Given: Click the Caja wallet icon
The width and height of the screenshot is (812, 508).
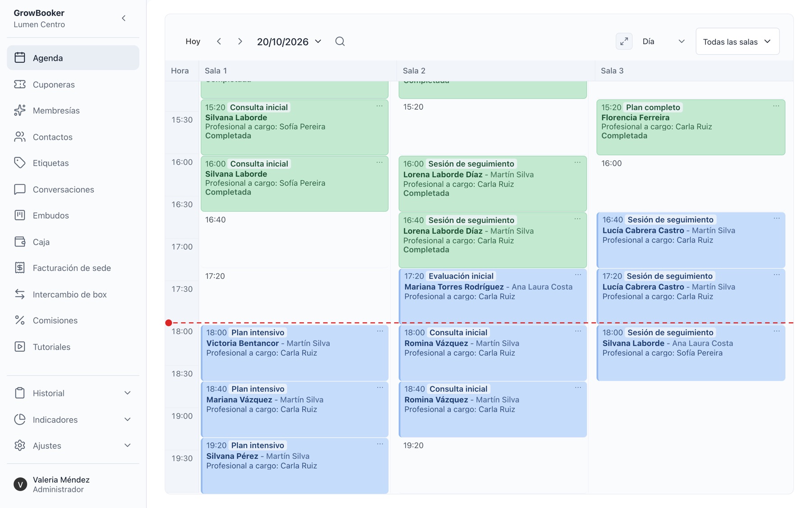Looking at the screenshot, I should click(19, 242).
